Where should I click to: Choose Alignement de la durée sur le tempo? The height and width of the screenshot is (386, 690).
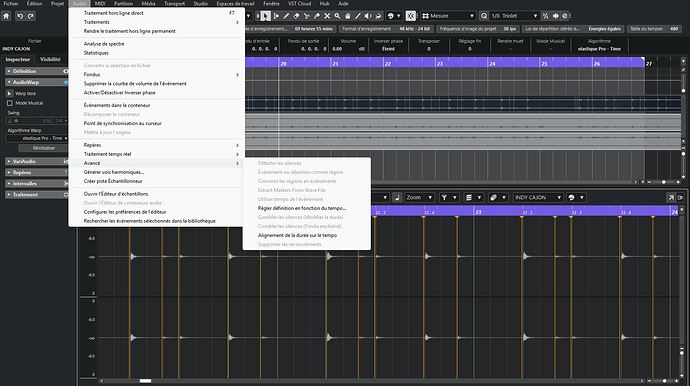point(297,235)
